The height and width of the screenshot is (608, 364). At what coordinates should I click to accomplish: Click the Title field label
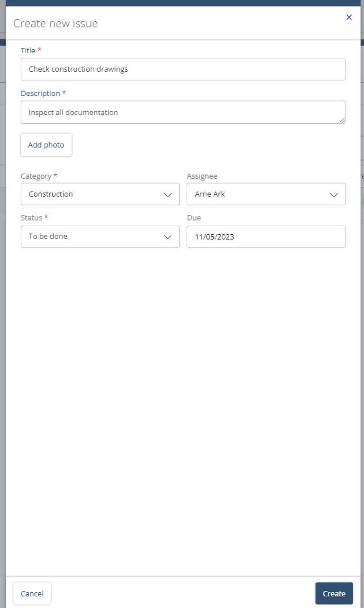(x=28, y=50)
